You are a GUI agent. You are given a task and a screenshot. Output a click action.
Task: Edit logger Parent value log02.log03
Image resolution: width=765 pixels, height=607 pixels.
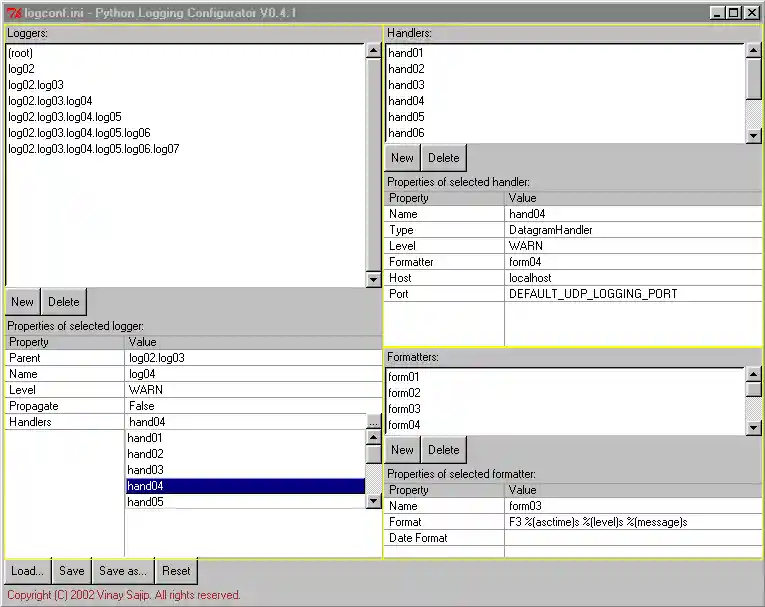253,358
